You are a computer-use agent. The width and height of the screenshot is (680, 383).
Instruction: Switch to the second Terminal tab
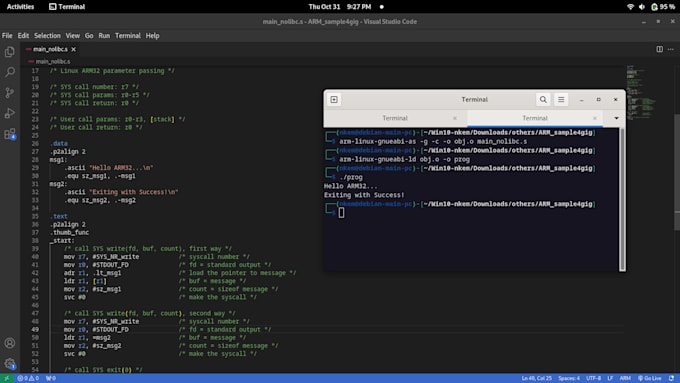pos(535,118)
